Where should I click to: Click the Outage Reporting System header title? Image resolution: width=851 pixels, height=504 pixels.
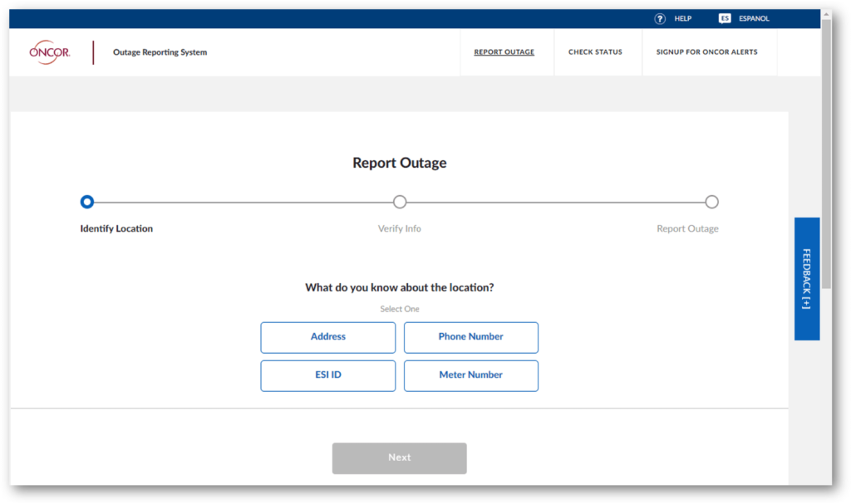[x=160, y=52]
